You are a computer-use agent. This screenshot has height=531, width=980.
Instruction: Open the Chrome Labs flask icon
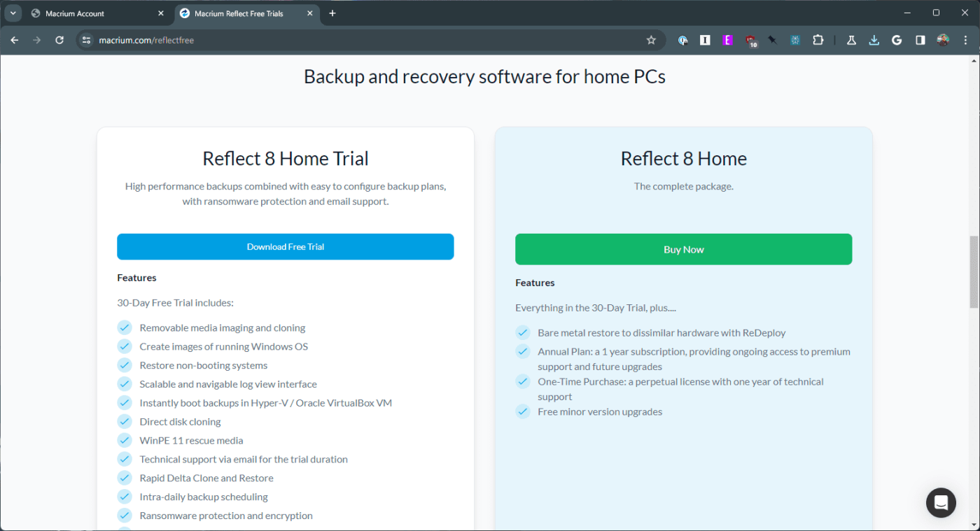(x=851, y=41)
